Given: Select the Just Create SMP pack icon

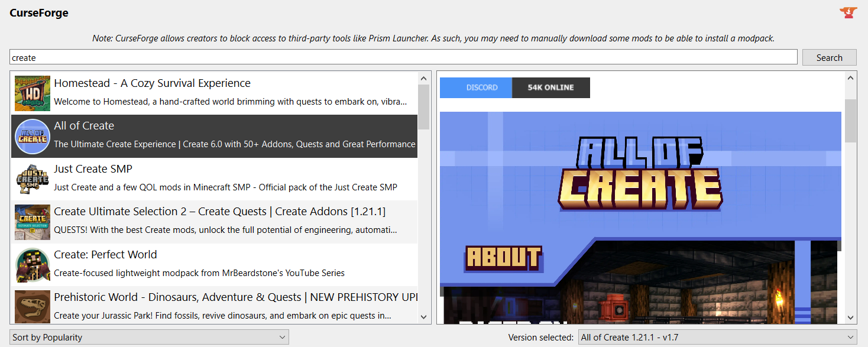Looking at the screenshot, I should pos(33,179).
